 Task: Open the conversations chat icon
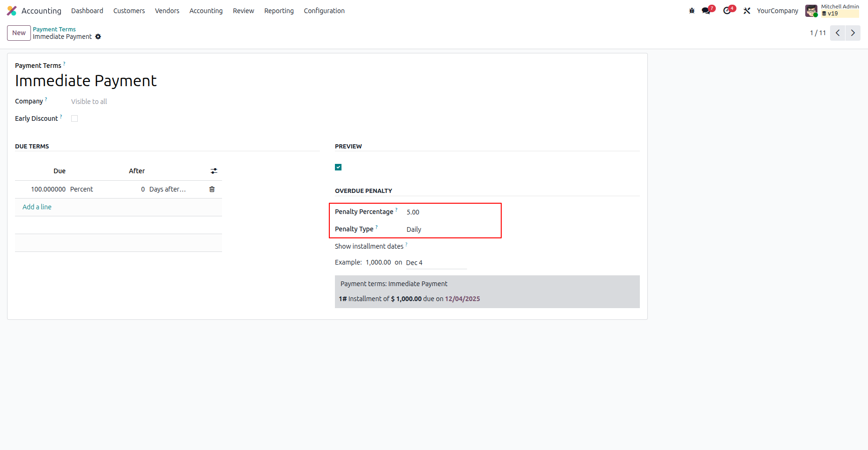click(706, 11)
